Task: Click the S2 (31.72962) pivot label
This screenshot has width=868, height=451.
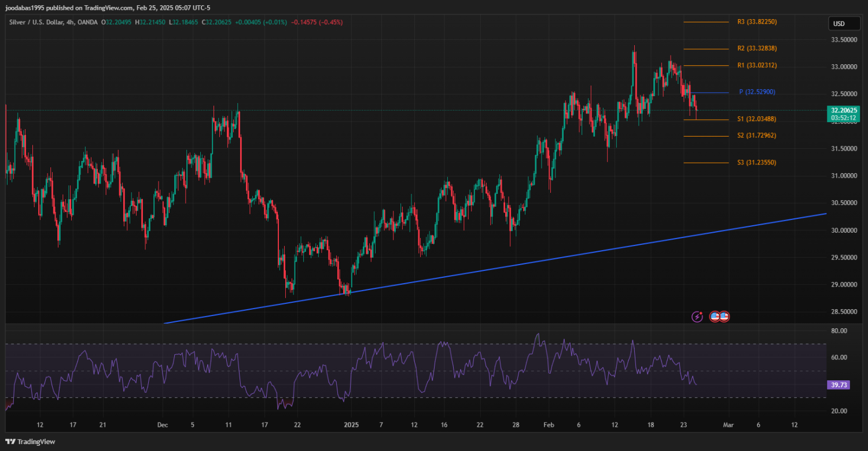Action: coord(757,135)
